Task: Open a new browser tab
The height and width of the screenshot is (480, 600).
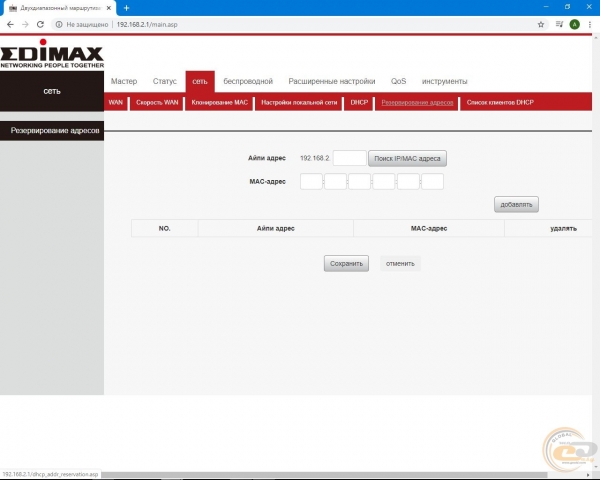Action: tap(126, 8)
